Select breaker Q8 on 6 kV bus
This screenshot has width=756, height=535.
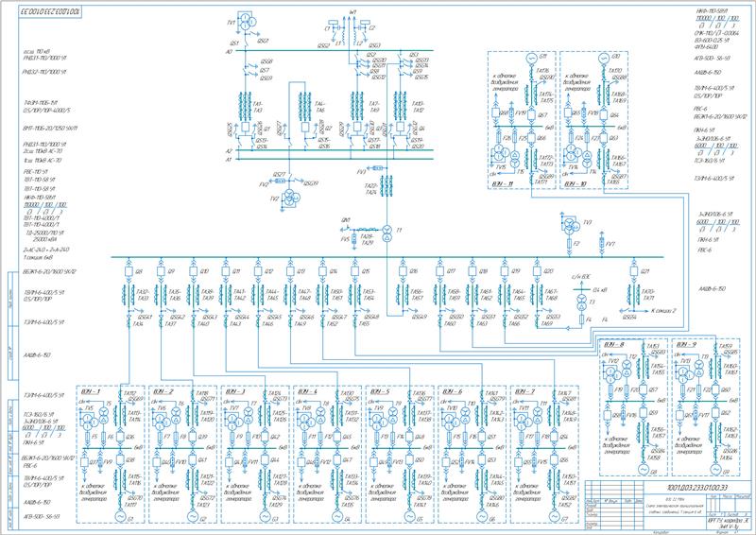pyautogui.click(x=129, y=271)
